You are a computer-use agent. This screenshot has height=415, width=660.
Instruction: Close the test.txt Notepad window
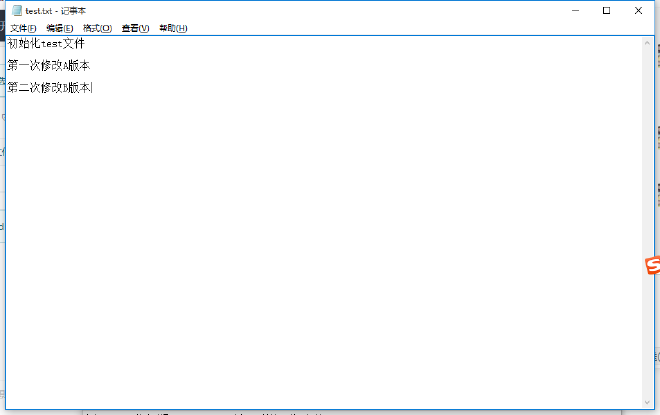(x=638, y=10)
